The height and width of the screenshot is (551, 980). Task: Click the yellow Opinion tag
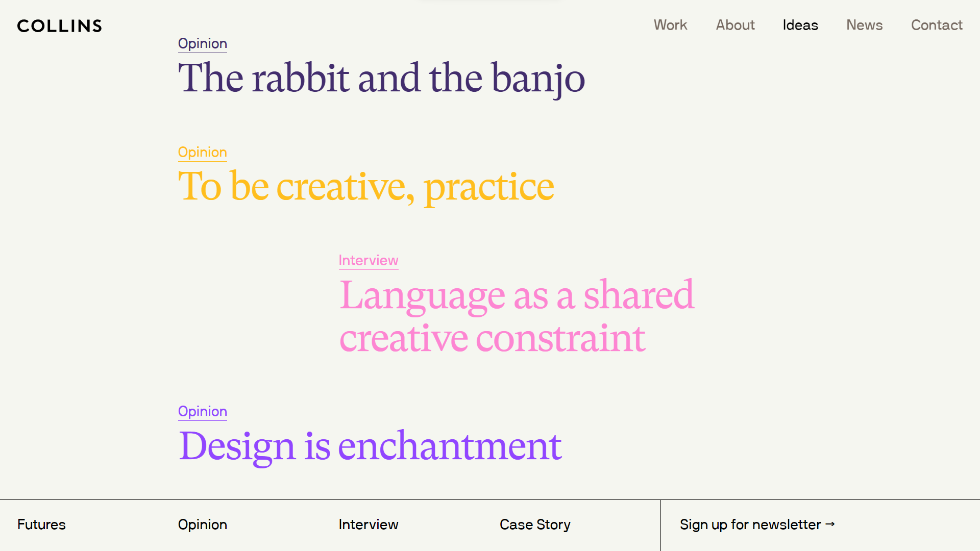tap(203, 153)
